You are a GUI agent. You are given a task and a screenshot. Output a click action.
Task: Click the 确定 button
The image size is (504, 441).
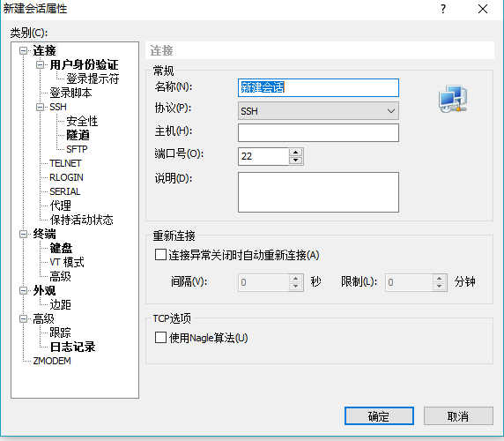[x=379, y=416]
